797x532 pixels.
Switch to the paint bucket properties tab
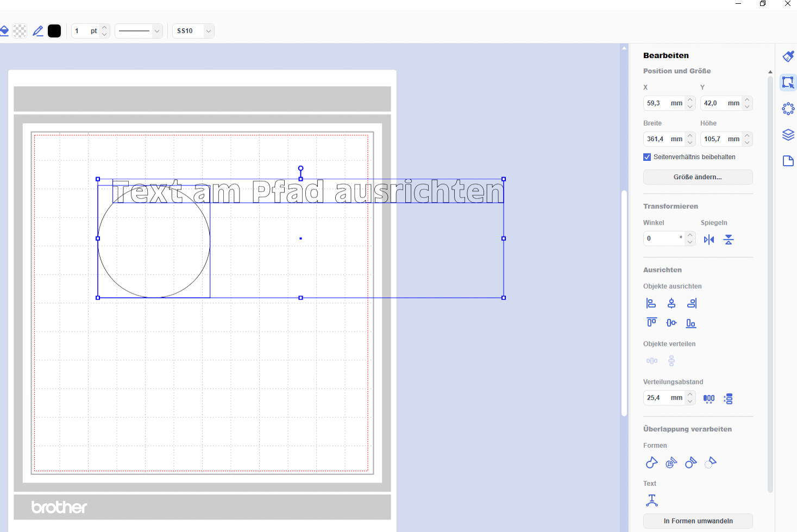coord(788,56)
